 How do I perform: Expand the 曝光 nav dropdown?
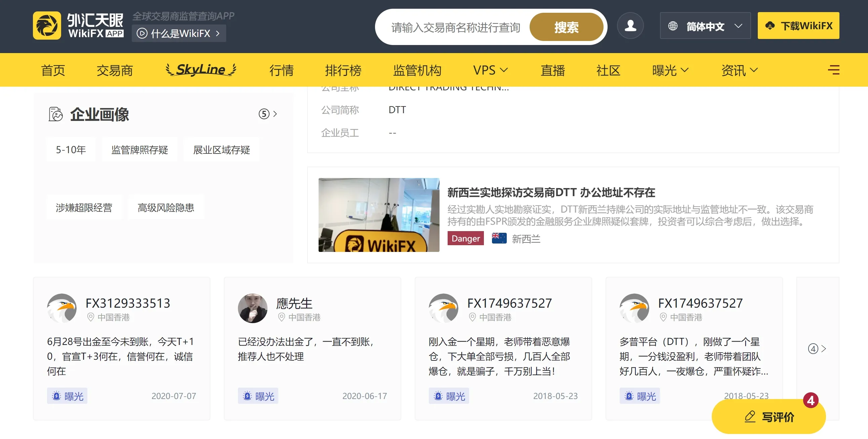670,70
